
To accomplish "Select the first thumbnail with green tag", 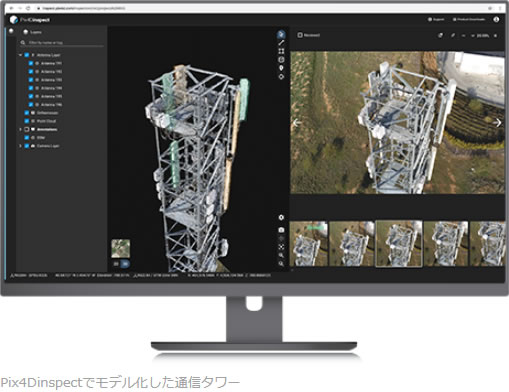I will tap(308, 244).
